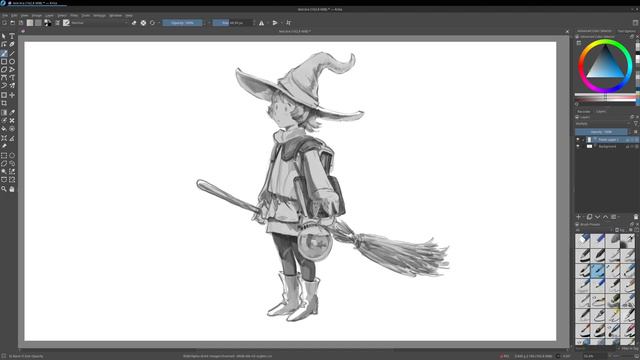Image resolution: width=640 pixels, height=360 pixels.
Task: Select the Elliptical Selection tool
Action: (x=12, y=156)
